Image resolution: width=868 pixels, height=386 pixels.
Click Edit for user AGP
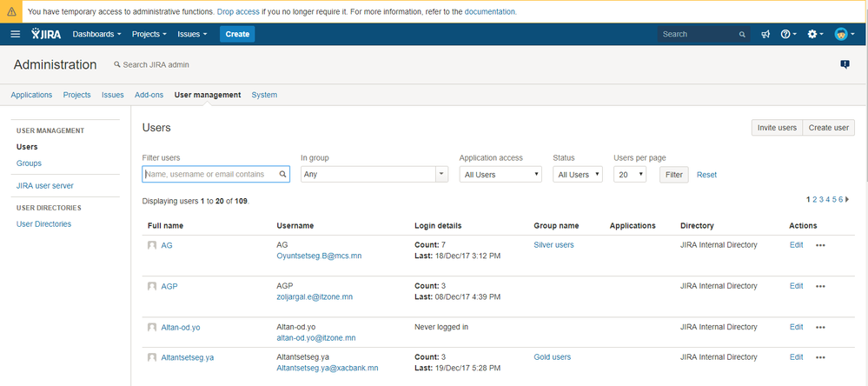coord(796,286)
